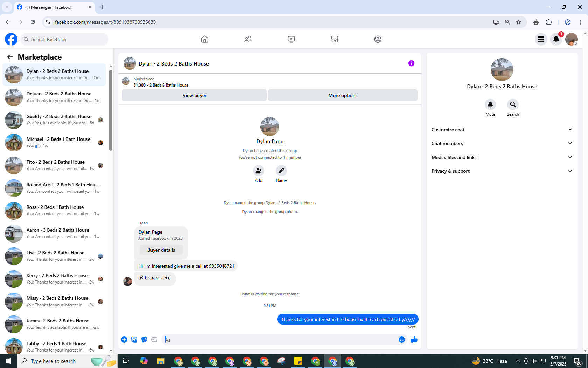Switch to Messenger | Facebook browser tab
Viewport: 588px width, 368px height.
point(54,7)
